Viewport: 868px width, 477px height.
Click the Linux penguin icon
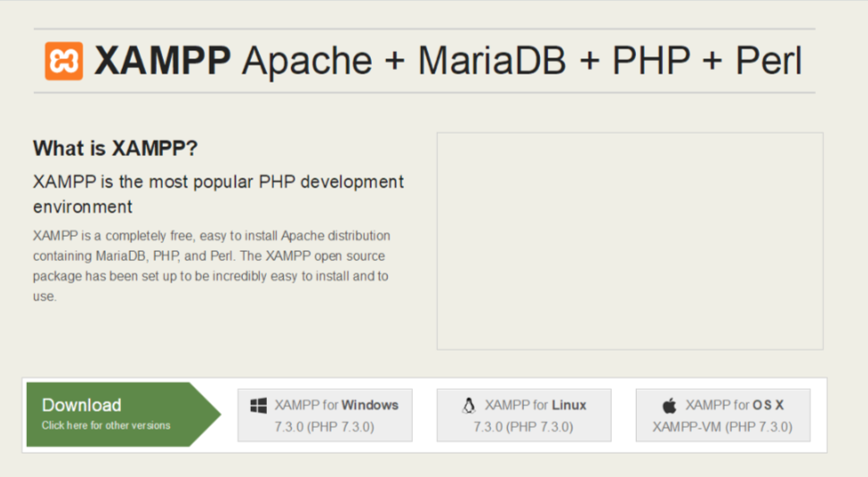468,405
